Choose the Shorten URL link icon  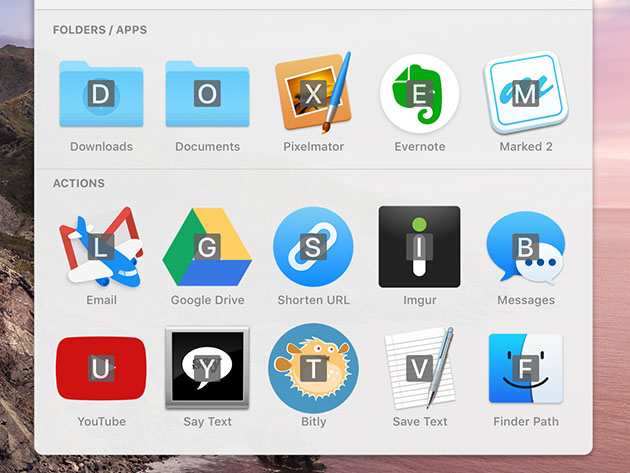tap(313, 247)
